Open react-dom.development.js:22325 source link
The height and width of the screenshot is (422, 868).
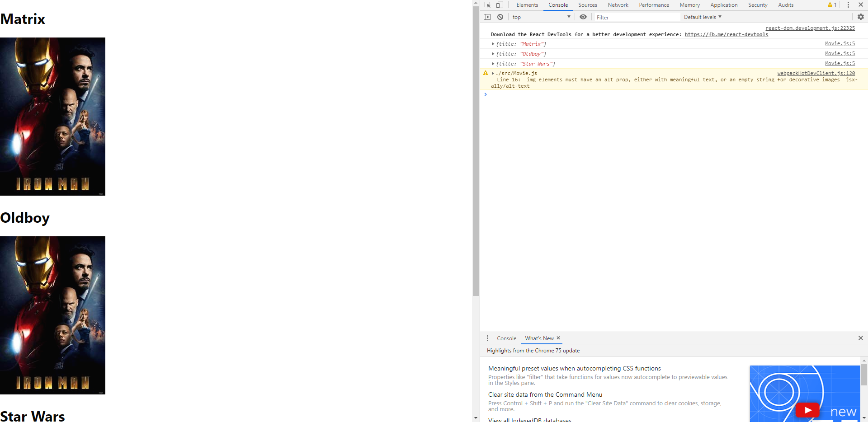coord(810,28)
